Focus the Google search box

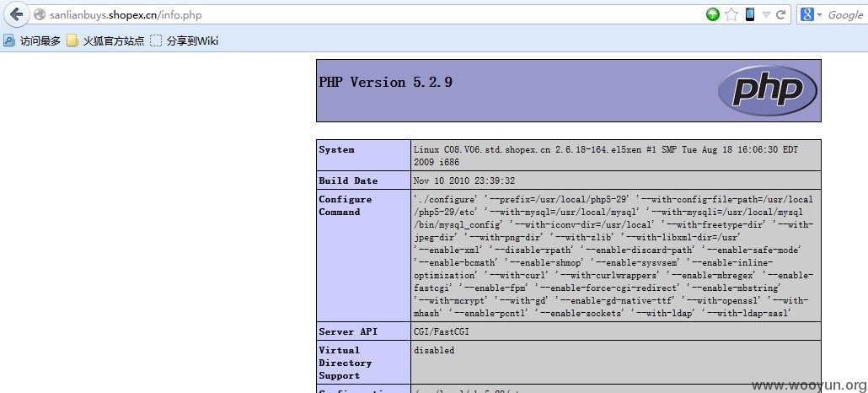pyautogui.click(x=846, y=15)
